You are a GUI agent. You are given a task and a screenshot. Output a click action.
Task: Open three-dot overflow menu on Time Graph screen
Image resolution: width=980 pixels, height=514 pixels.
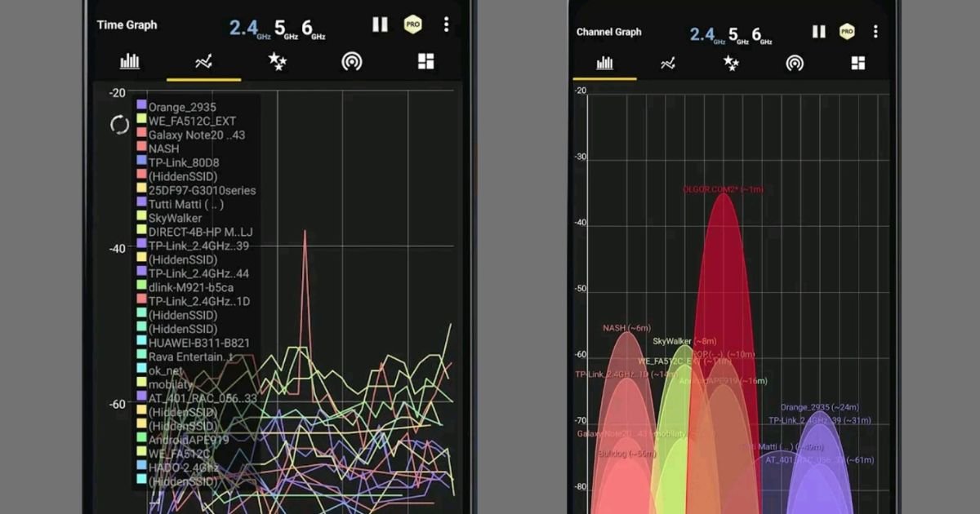tap(446, 24)
